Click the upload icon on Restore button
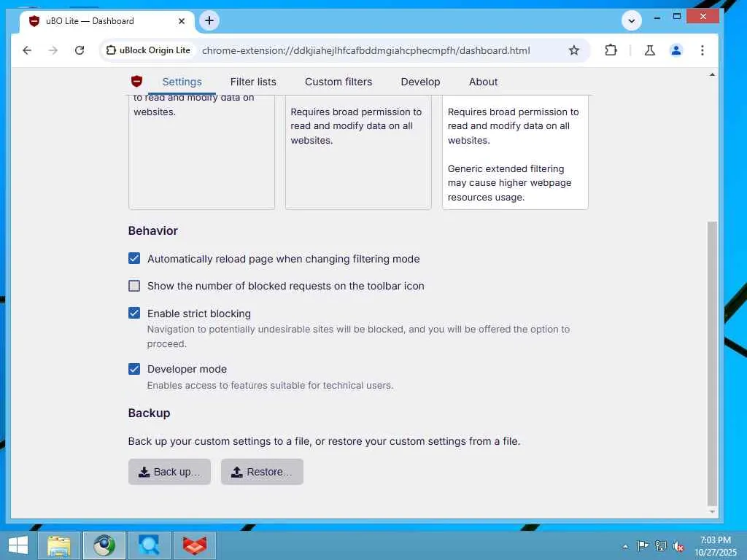This screenshot has height=560, width=747. tap(237, 472)
